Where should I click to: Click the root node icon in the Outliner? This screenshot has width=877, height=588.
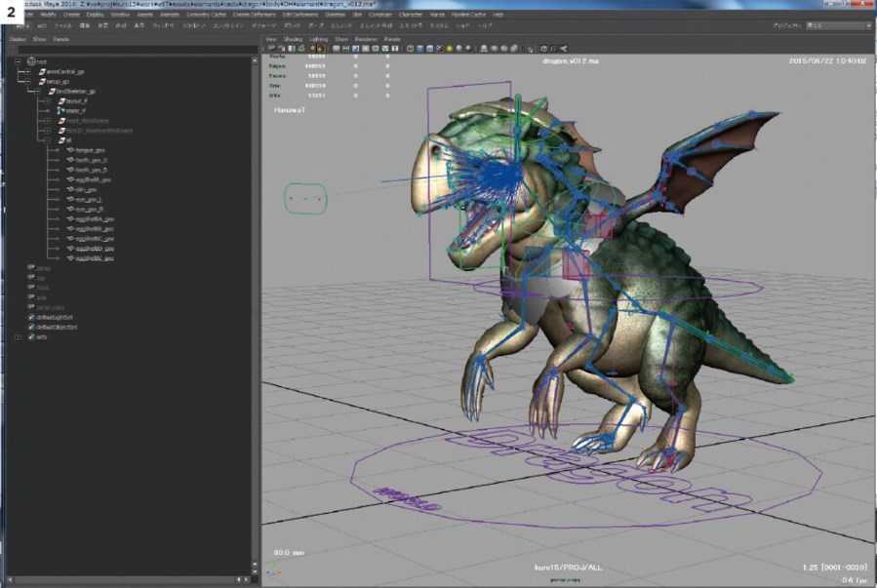[x=31, y=61]
